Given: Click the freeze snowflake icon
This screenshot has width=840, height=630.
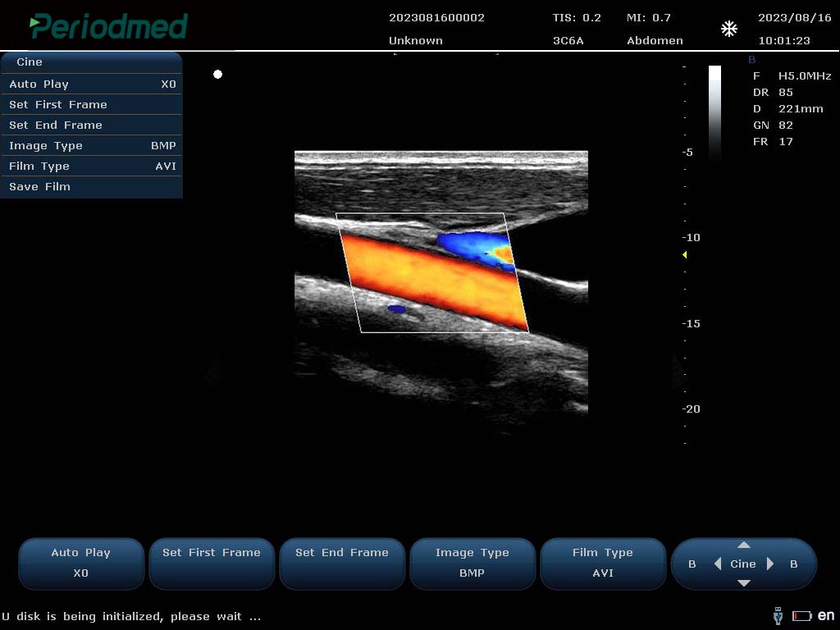Looking at the screenshot, I should (728, 30).
